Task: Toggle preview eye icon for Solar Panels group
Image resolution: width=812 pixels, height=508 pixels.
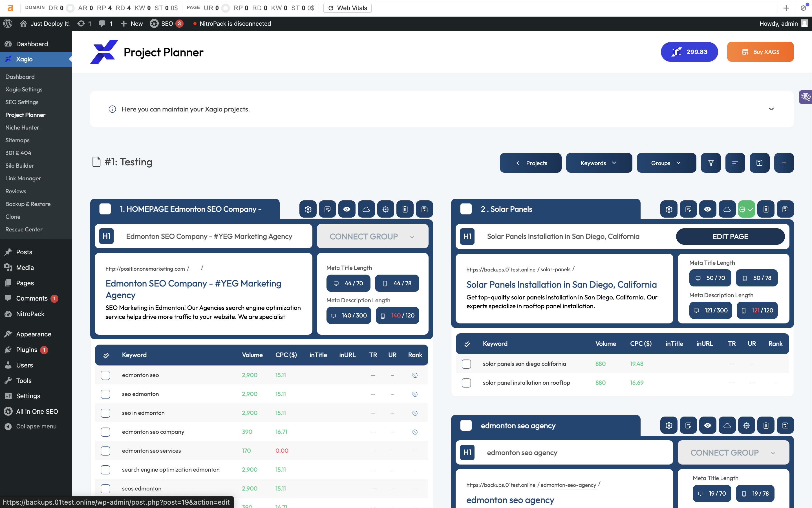Action: tap(708, 209)
